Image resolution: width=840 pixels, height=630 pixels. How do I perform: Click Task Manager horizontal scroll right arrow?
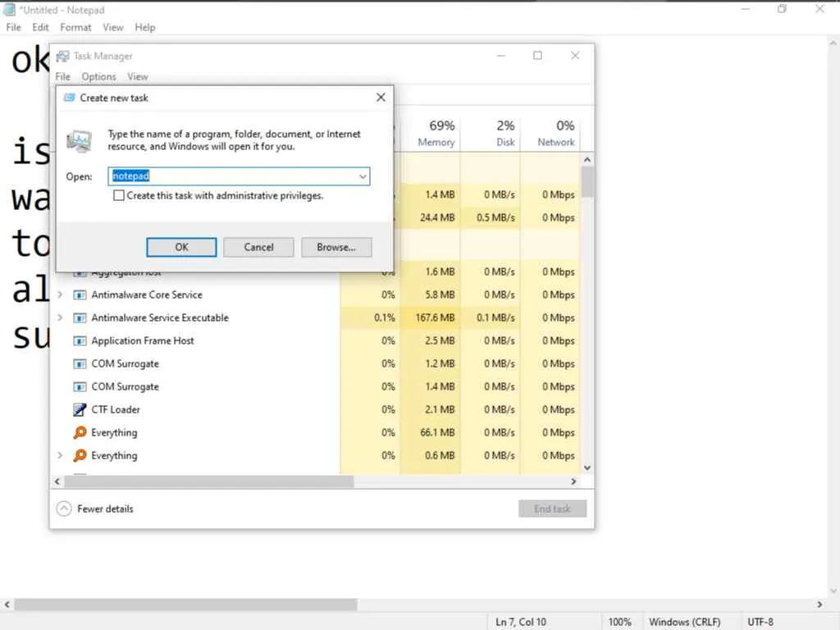tap(573, 482)
